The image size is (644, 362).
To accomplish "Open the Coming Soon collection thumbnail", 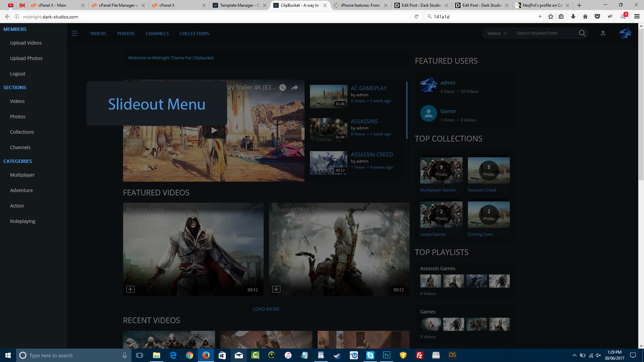I will coord(489,215).
